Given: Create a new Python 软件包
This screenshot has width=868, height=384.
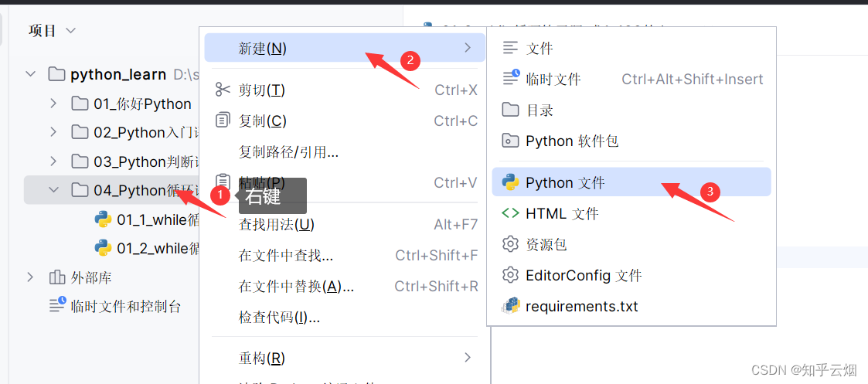Looking at the screenshot, I should pyautogui.click(x=631, y=141).
